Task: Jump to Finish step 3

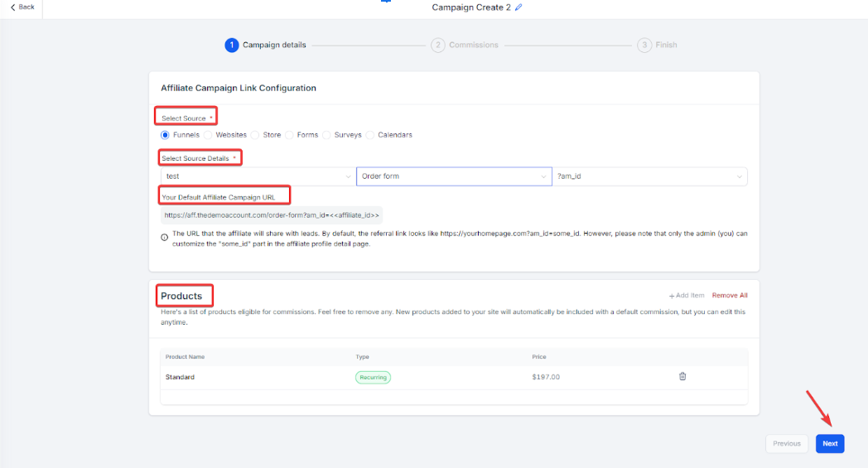Action: coord(657,45)
